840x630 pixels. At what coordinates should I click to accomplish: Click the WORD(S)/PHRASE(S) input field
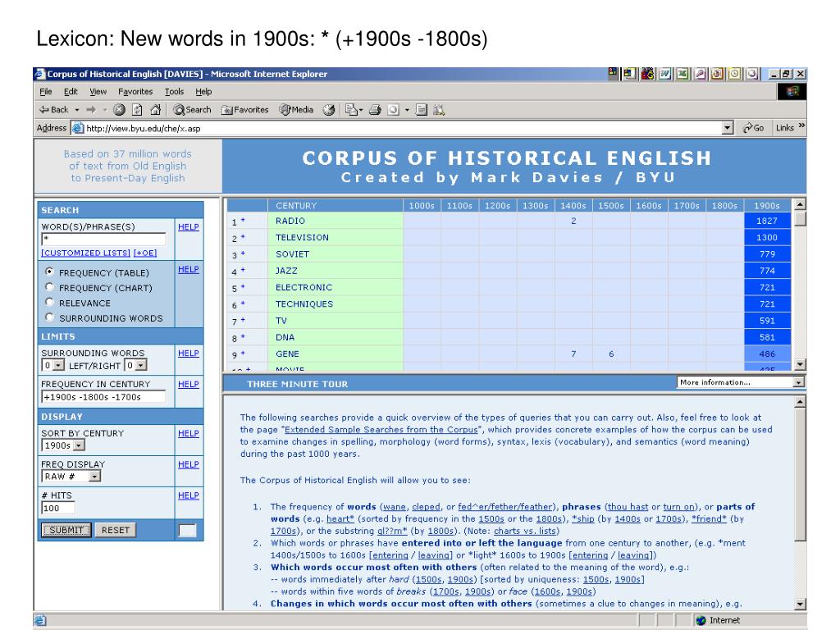coord(103,240)
